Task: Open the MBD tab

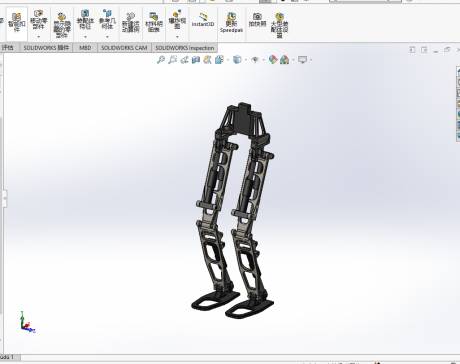Action: click(85, 48)
